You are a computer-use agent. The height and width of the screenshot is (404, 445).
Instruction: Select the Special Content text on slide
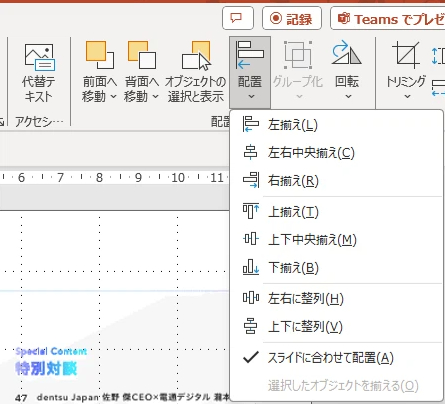51,351
